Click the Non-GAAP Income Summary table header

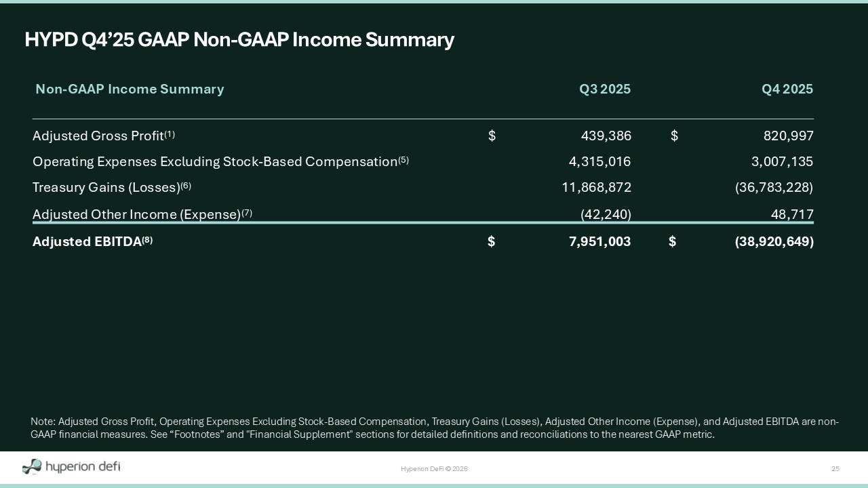click(130, 89)
